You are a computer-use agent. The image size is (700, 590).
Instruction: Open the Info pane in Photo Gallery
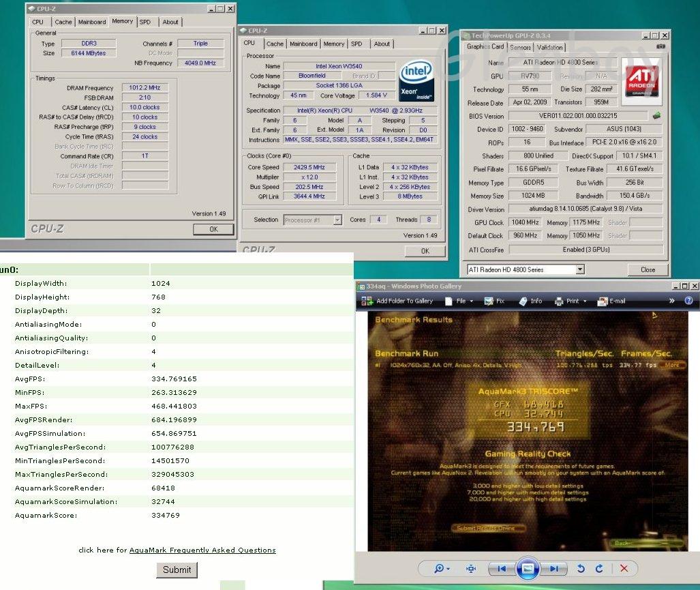pos(523,301)
